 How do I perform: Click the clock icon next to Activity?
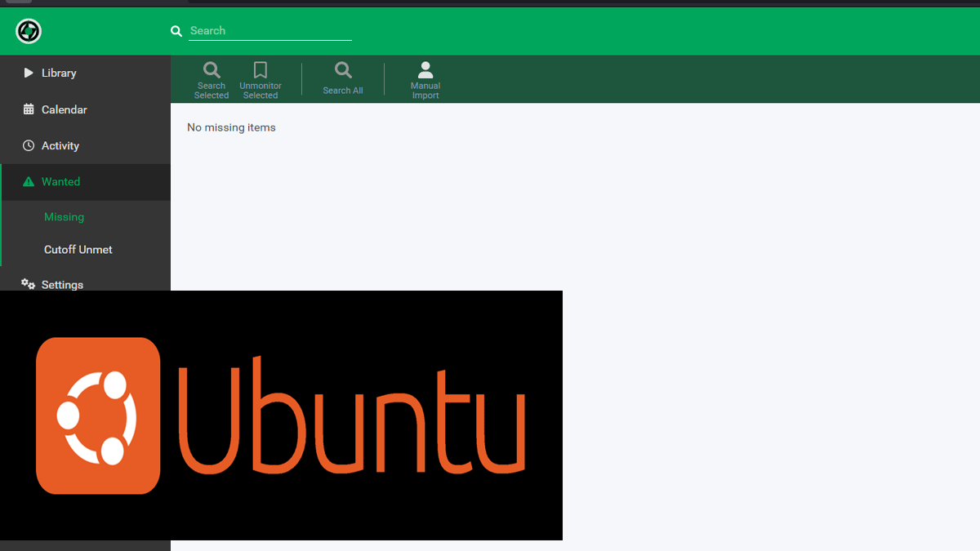coord(29,145)
